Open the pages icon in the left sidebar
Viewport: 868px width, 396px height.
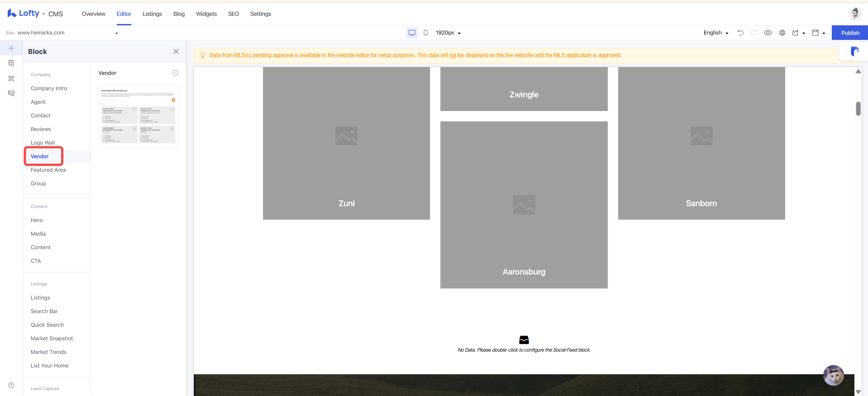pyautogui.click(x=11, y=63)
